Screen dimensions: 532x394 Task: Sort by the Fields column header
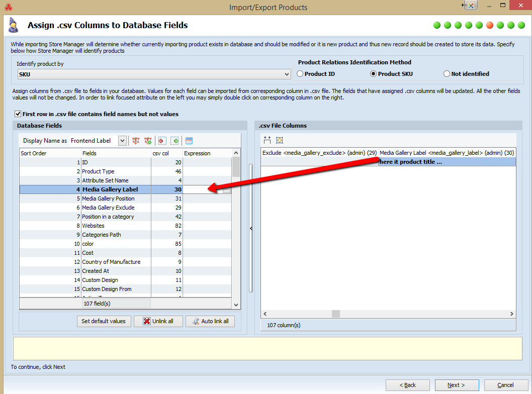[x=116, y=153]
